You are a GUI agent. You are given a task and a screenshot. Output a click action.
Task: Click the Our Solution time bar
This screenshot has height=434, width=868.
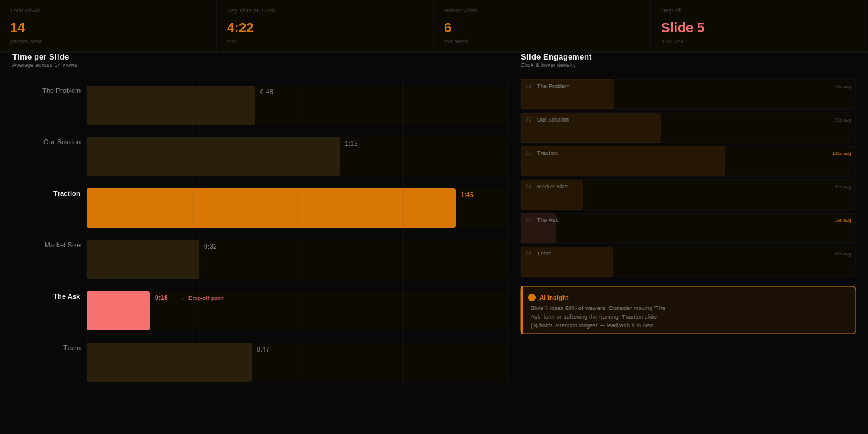click(x=213, y=156)
